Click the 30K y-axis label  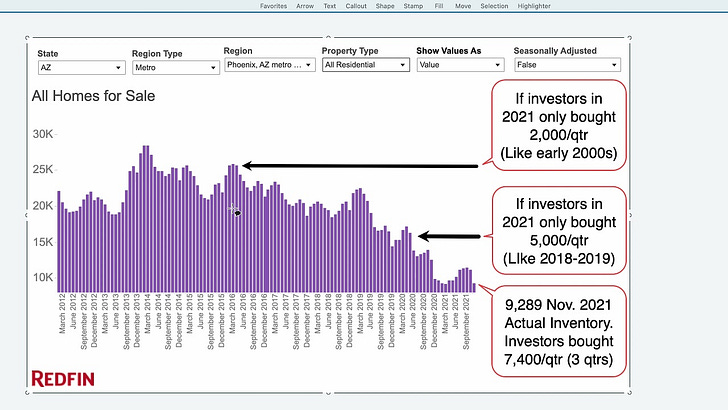click(43, 134)
